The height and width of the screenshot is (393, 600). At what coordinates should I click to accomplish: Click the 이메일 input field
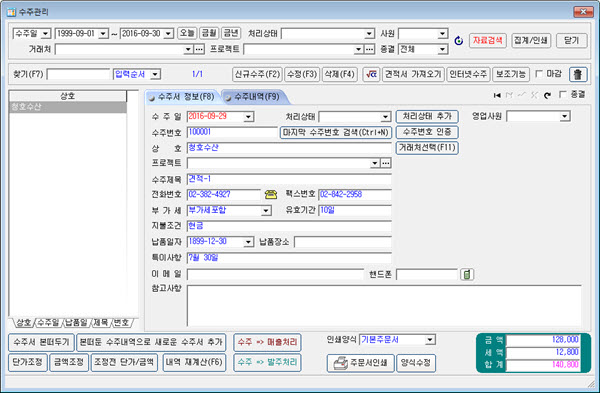click(275, 274)
